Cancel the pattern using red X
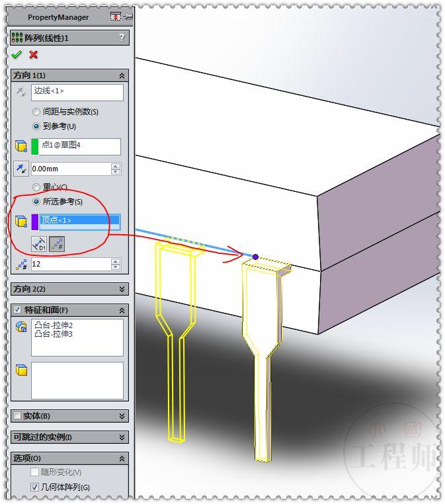Viewport: 445px width, 504px height. [x=34, y=55]
